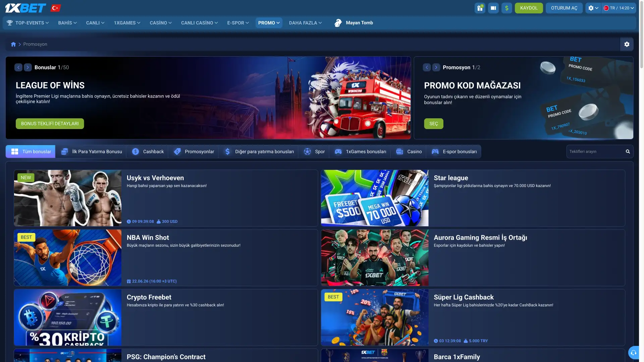Screen dimensions: 644x362
Task: Open the header settings gear dropdown
Action: coord(593,8)
